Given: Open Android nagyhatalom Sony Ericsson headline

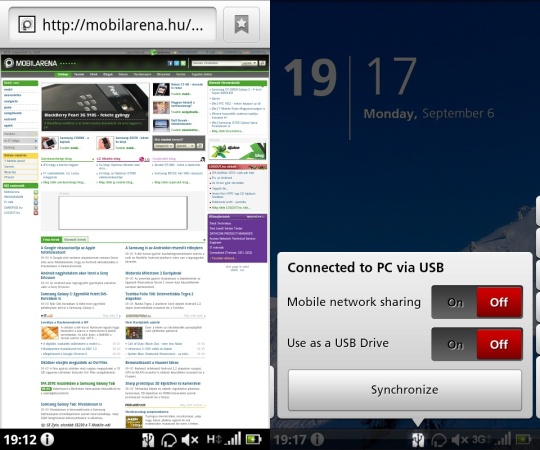Looking at the screenshot, I should pos(74,275).
